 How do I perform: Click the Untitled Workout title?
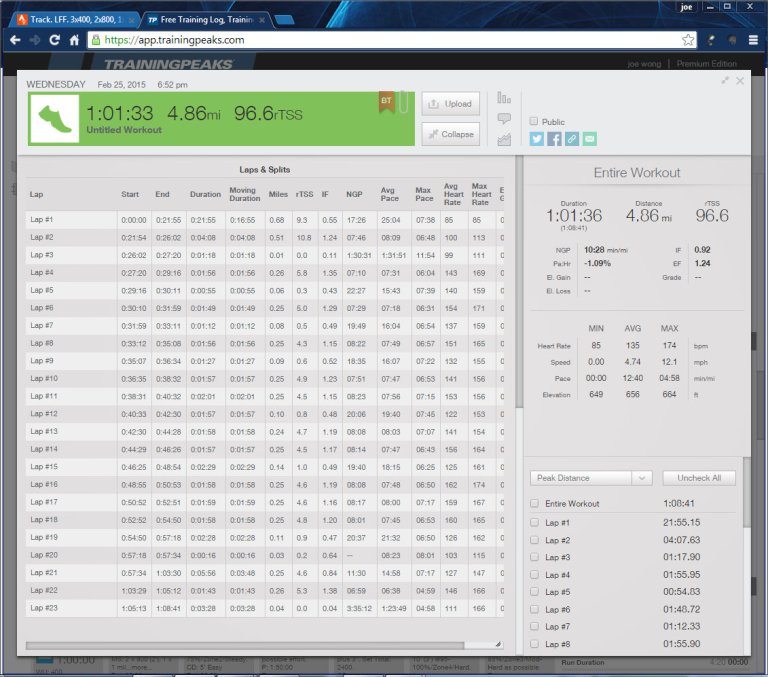point(124,130)
